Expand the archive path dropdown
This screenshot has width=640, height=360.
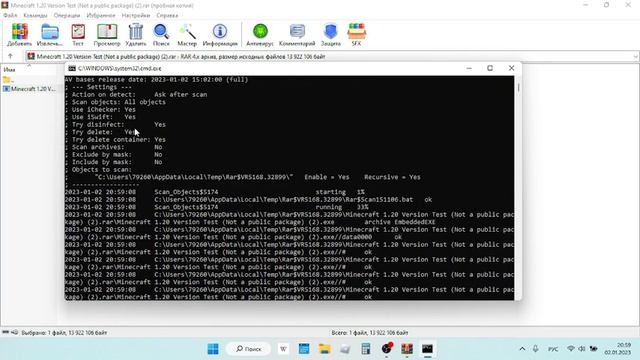[635, 57]
